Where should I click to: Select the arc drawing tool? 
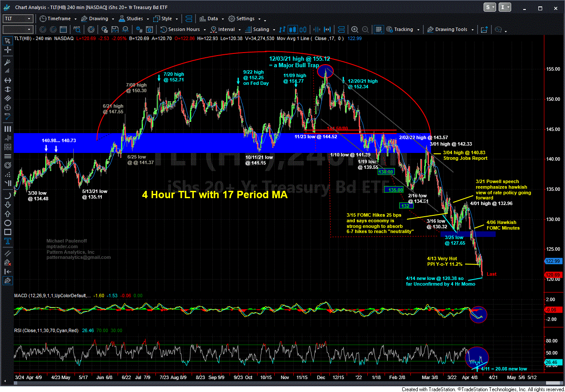pyautogui.click(x=7, y=196)
